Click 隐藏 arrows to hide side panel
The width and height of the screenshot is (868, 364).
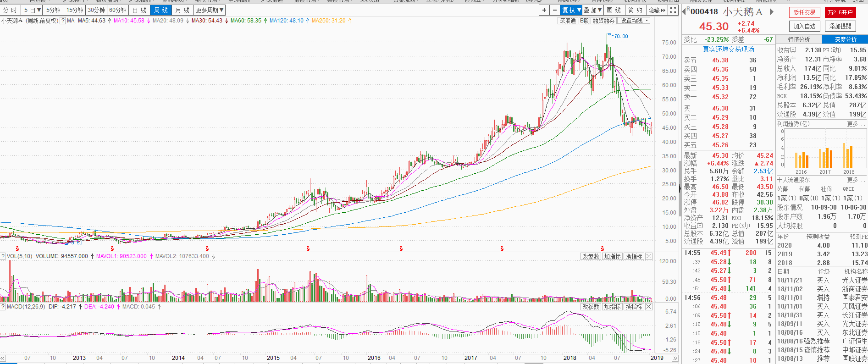(x=657, y=10)
